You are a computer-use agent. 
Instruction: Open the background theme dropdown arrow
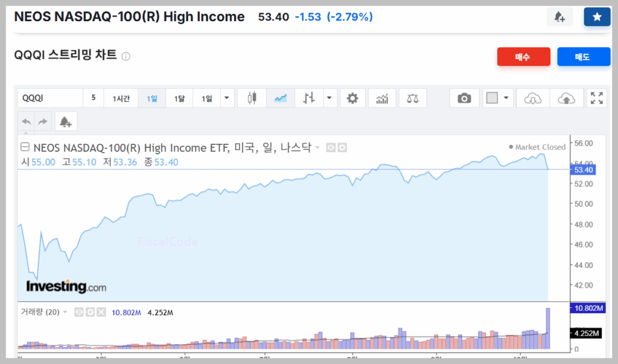tap(505, 97)
